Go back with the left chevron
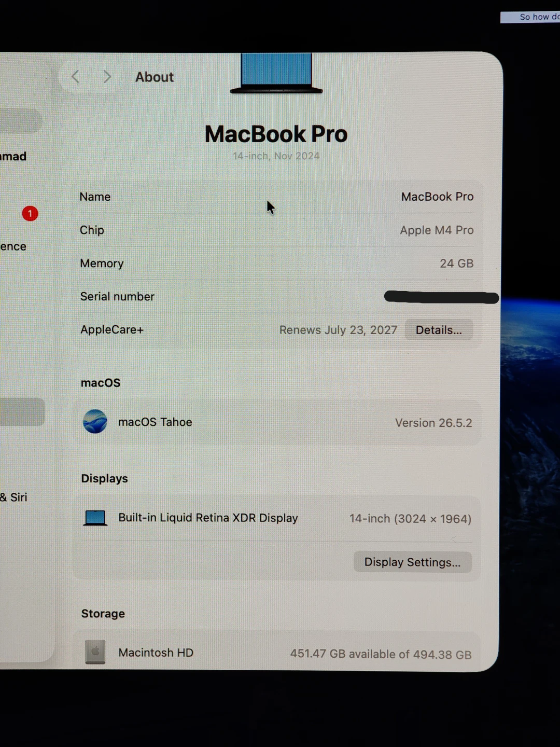The width and height of the screenshot is (560, 747). (76, 77)
